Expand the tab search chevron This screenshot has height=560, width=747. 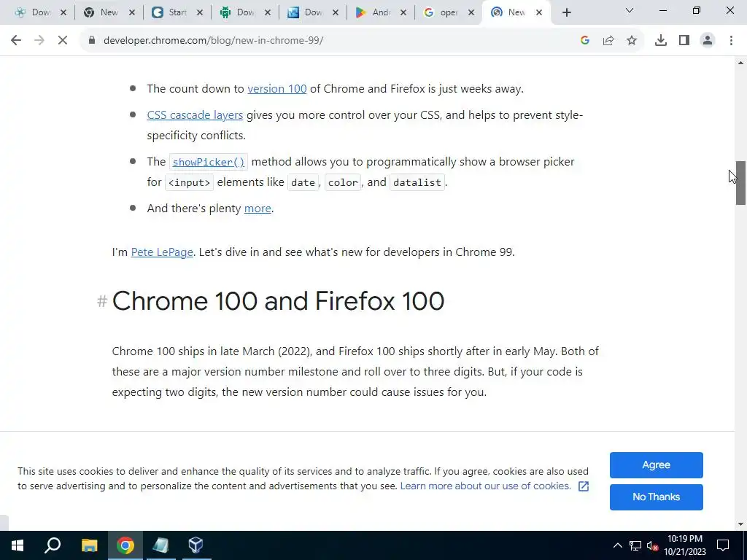[630, 10]
